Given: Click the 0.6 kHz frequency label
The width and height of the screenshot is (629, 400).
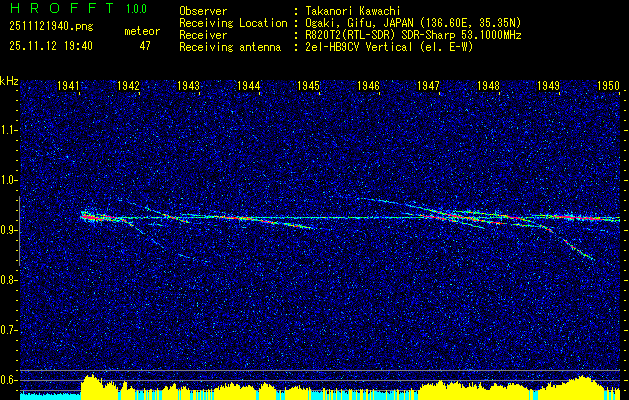Looking at the screenshot, I should click(7, 380).
